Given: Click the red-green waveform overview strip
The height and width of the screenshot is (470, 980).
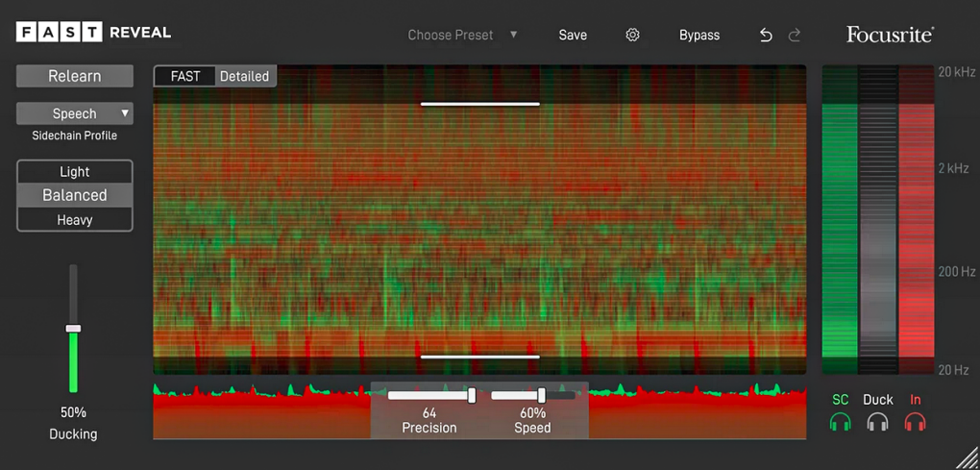Looking at the screenshot, I should click(479, 410).
